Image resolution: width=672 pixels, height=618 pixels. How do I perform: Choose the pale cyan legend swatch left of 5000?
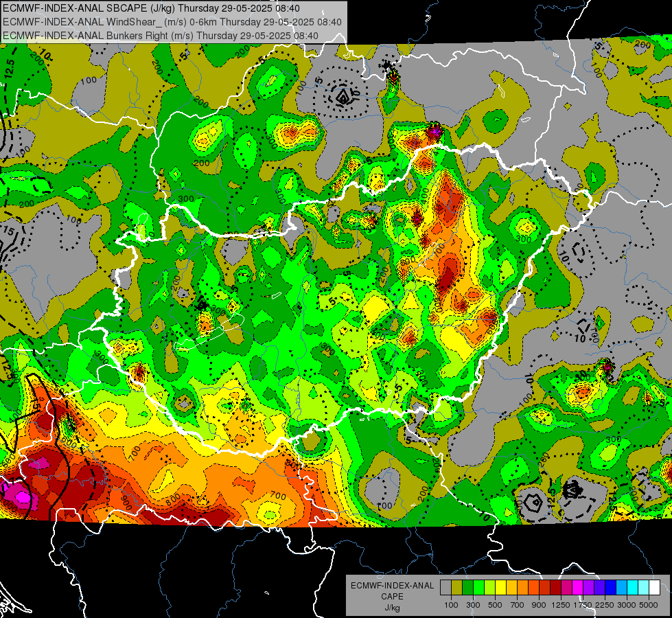(x=644, y=587)
